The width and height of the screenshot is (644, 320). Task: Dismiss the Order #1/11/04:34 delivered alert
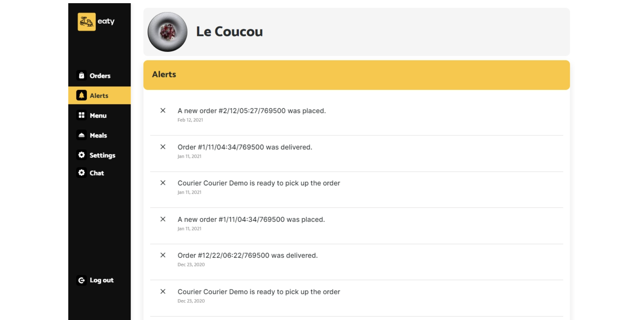click(163, 147)
